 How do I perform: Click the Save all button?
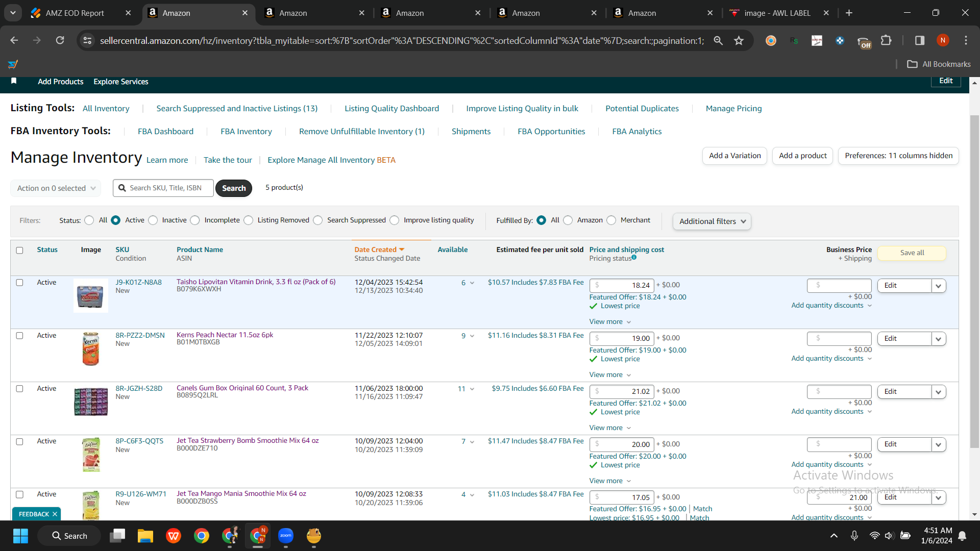912,253
